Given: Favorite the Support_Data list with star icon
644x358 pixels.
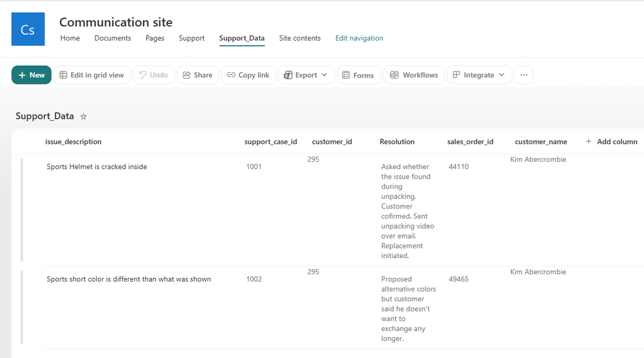Looking at the screenshot, I should tap(83, 117).
